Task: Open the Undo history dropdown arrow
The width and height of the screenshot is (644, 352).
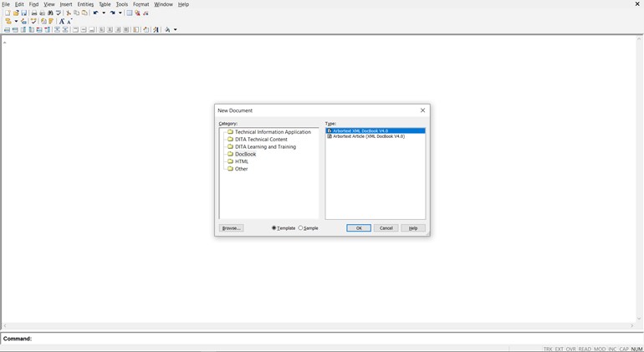Action: tap(104, 13)
